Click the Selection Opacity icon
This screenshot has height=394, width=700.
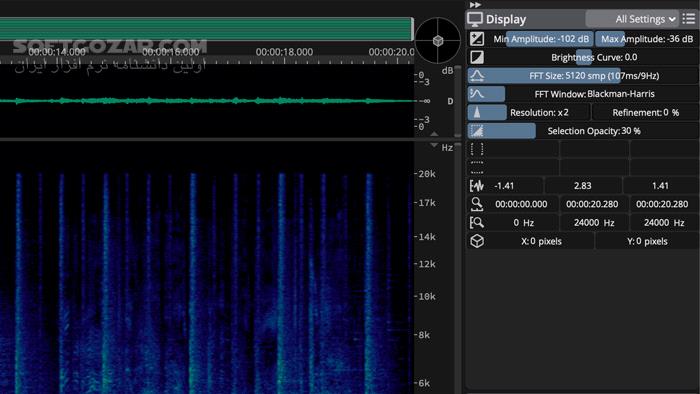click(477, 131)
